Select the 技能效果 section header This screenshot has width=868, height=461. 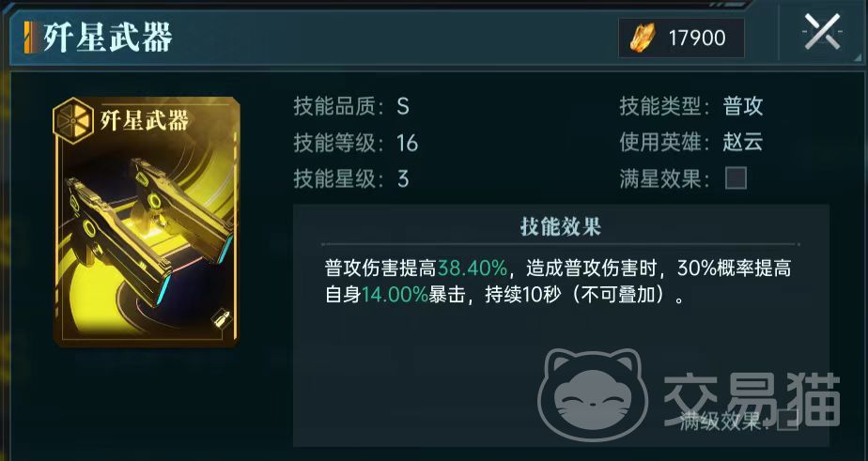(560, 227)
